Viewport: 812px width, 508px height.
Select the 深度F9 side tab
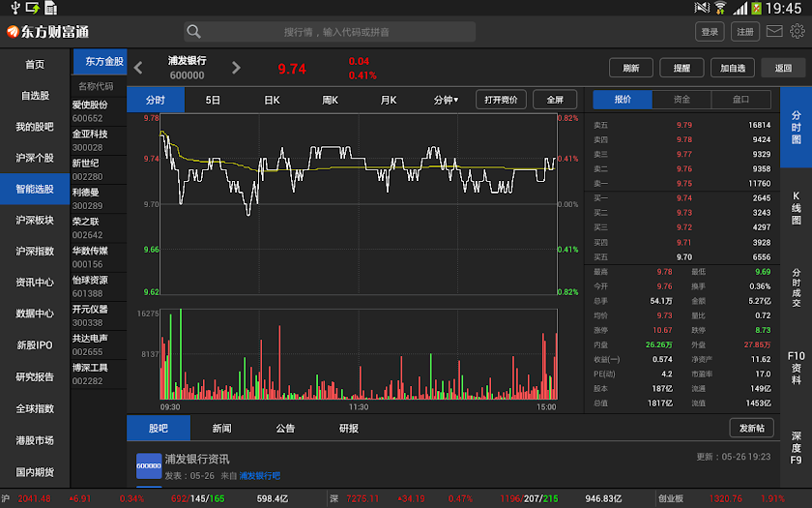pos(796,448)
